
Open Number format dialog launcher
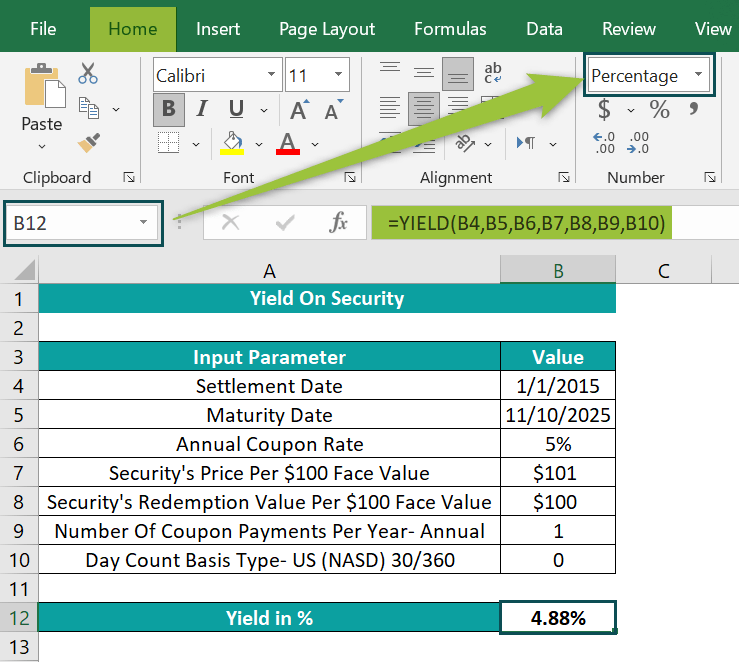coord(710,177)
